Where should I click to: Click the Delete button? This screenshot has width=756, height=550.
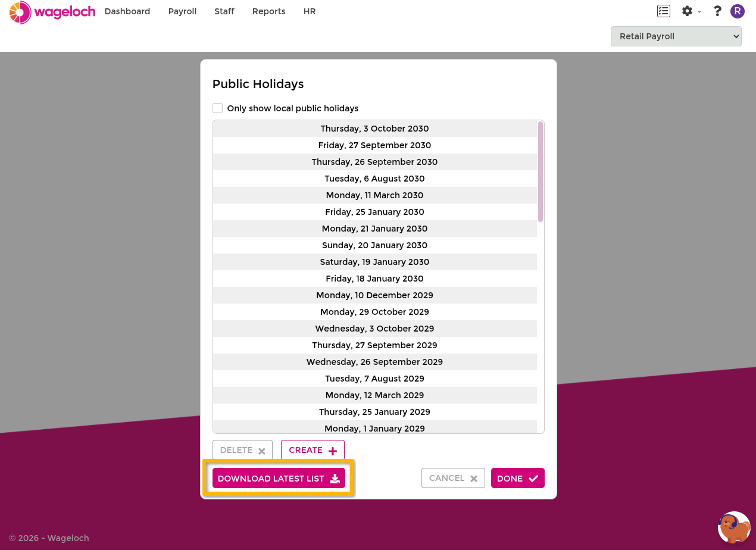(242, 450)
